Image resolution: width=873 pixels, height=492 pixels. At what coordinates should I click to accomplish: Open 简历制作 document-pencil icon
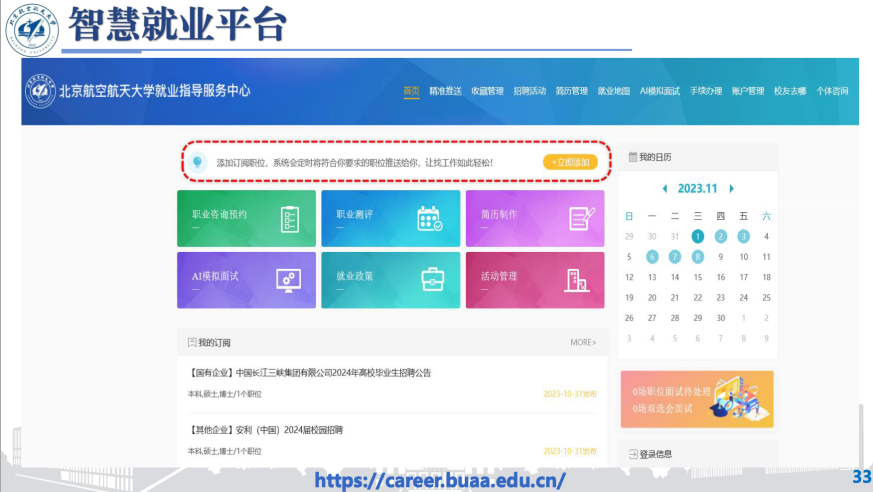click(x=581, y=218)
